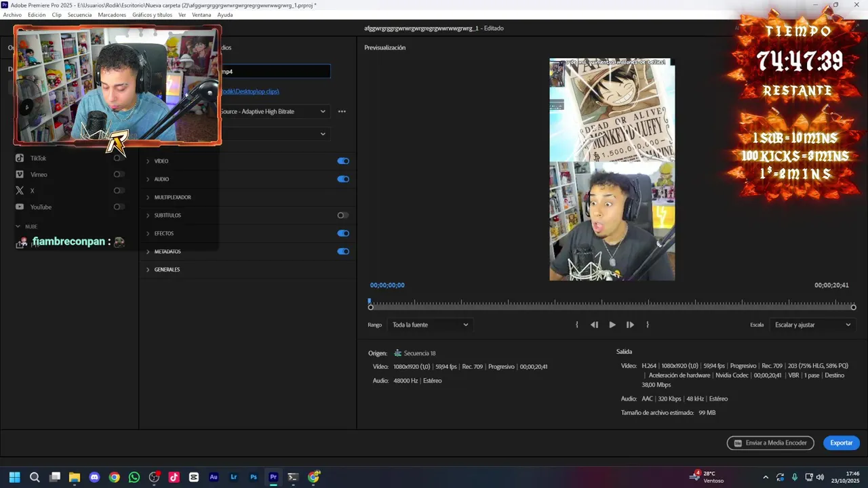The height and width of the screenshot is (488, 868).
Task: Click the file name input field
Action: click(x=275, y=71)
